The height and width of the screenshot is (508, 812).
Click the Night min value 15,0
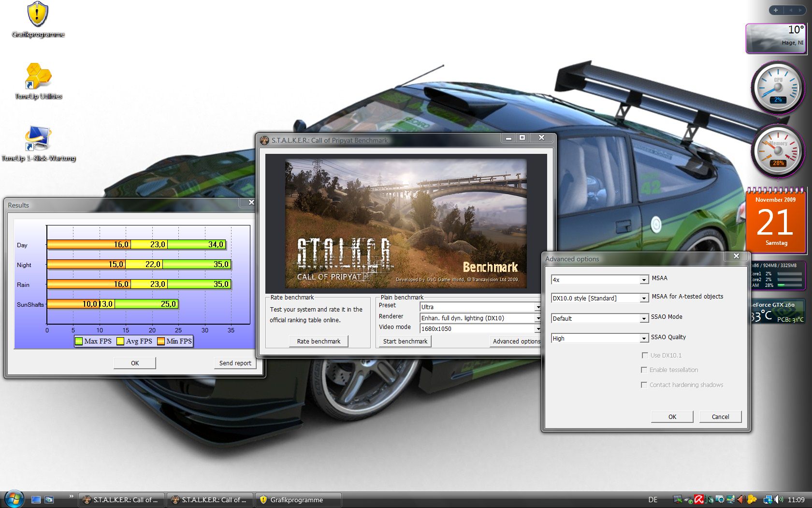point(116,264)
